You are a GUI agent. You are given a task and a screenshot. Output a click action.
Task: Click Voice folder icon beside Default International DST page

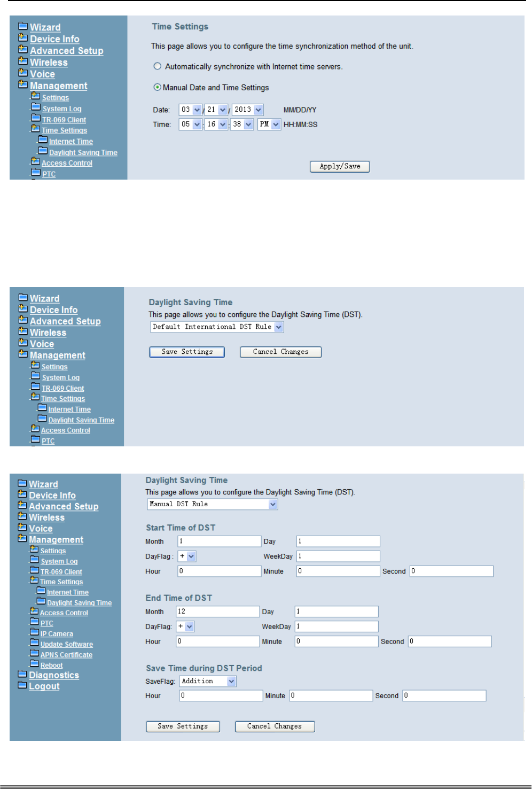[23, 343]
